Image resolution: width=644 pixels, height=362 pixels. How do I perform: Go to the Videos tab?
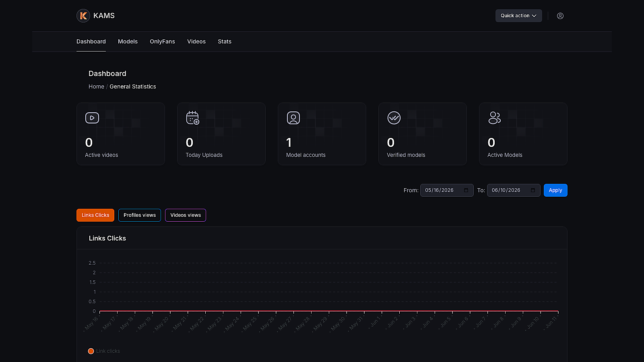(x=196, y=41)
